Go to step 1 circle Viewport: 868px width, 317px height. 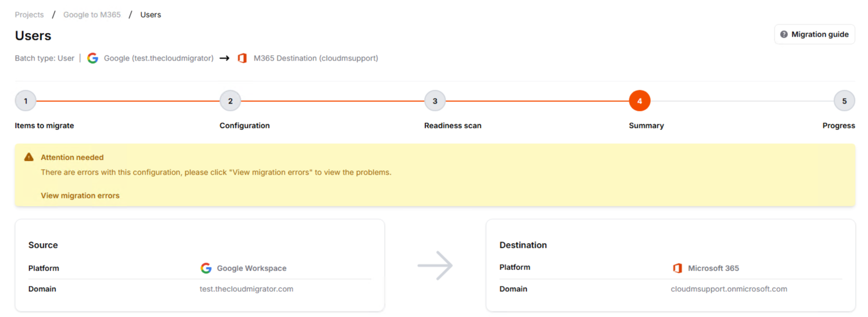[26, 101]
